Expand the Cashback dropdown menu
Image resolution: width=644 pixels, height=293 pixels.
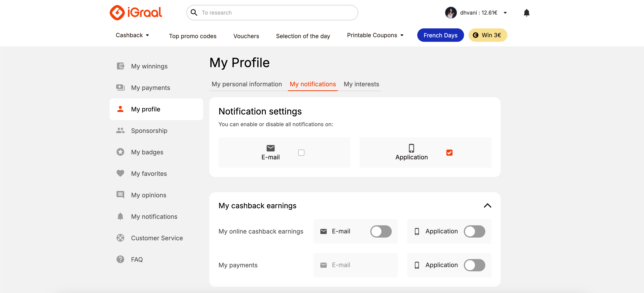click(132, 35)
